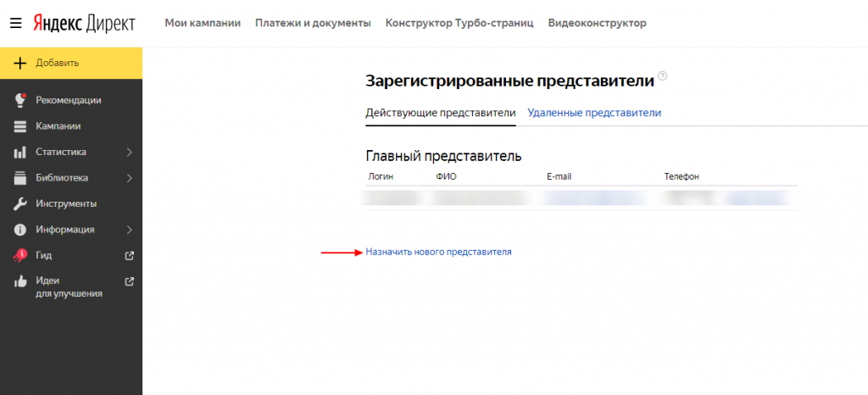The image size is (868, 395).
Task: Expand the Библиотека submenu chevron
Action: (130, 178)
